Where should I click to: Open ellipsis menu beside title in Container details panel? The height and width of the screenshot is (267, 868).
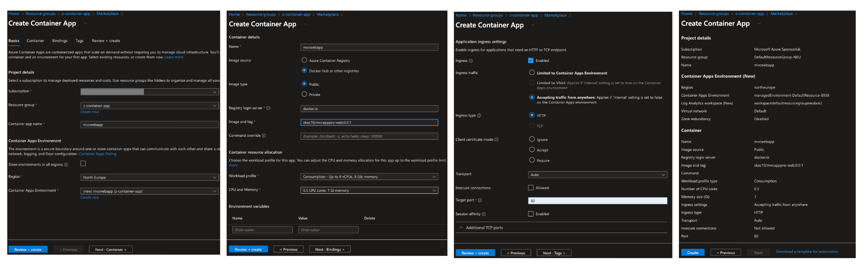coord(306,24)
